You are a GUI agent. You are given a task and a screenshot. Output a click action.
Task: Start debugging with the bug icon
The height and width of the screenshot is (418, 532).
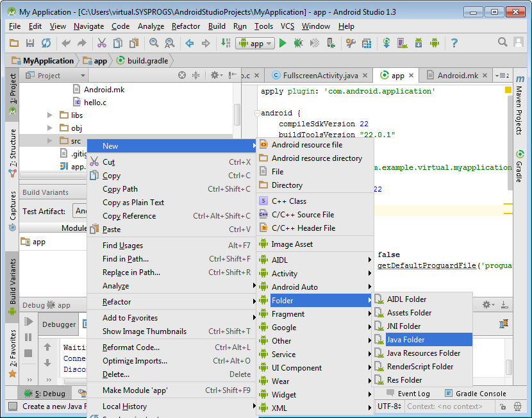299,43
